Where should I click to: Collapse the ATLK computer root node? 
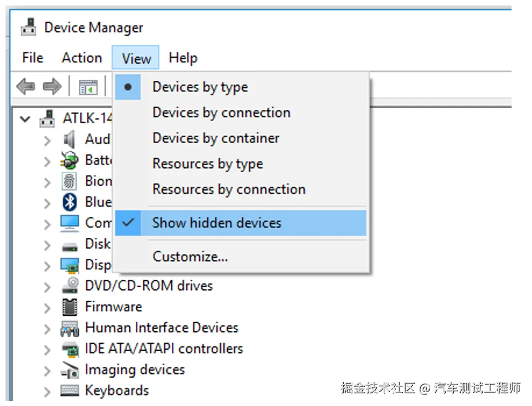coord(25,119)
